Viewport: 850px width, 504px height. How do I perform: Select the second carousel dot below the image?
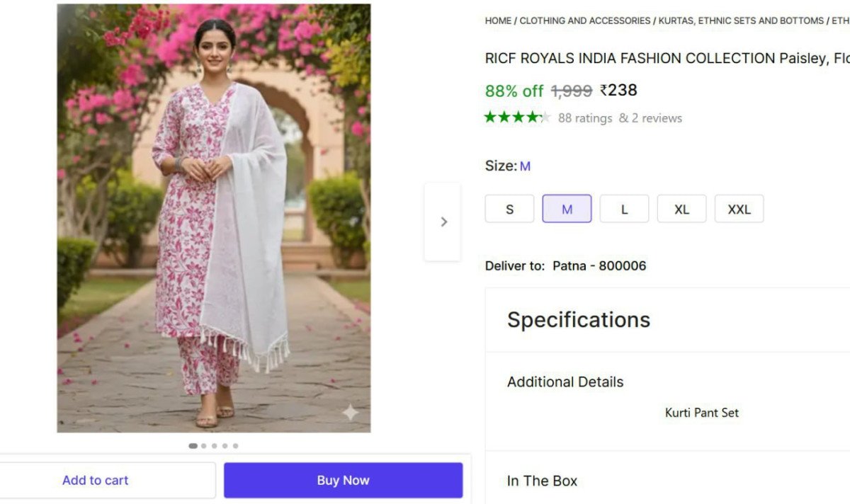point(203,446)
